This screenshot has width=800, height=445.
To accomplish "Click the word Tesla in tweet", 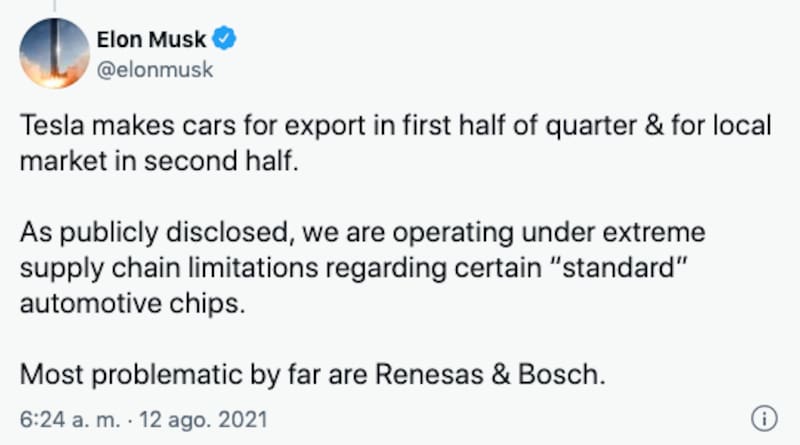I will point(52,125).
